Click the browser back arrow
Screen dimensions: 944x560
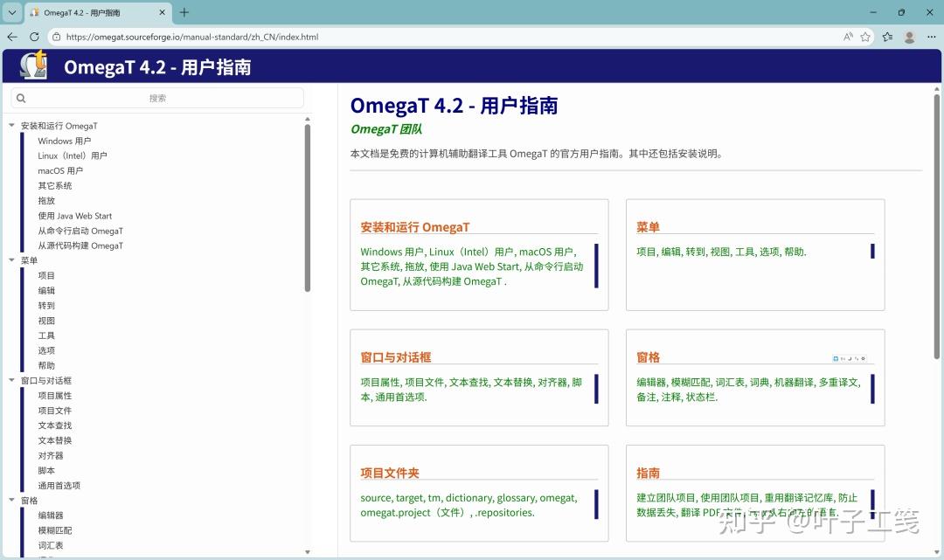(12, 37)
